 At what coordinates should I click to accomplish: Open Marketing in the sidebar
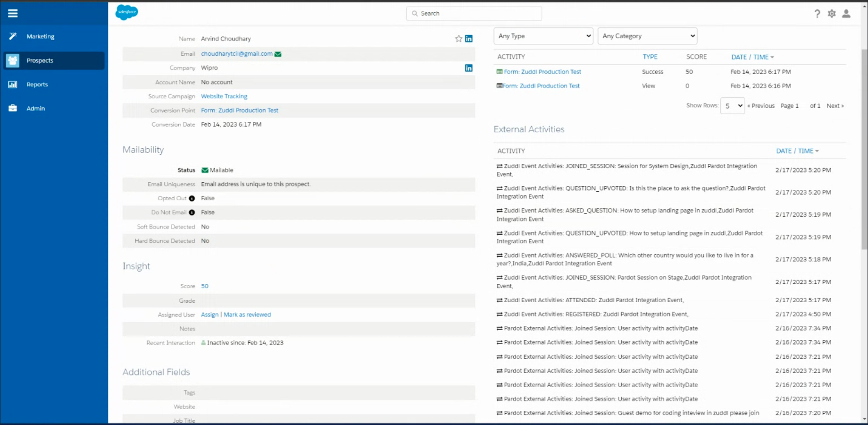40,36
